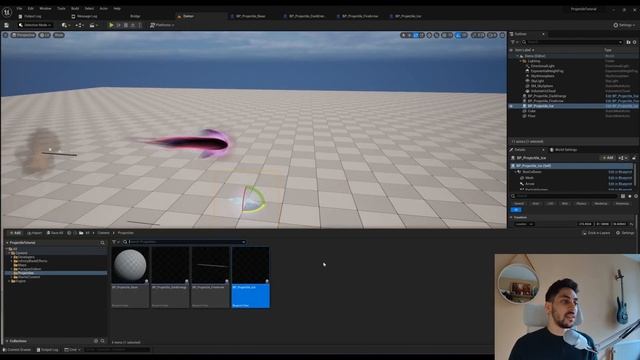Collapse the Transform section in Details
This screenshot has height=360, width=640.
tap(511, 218)
